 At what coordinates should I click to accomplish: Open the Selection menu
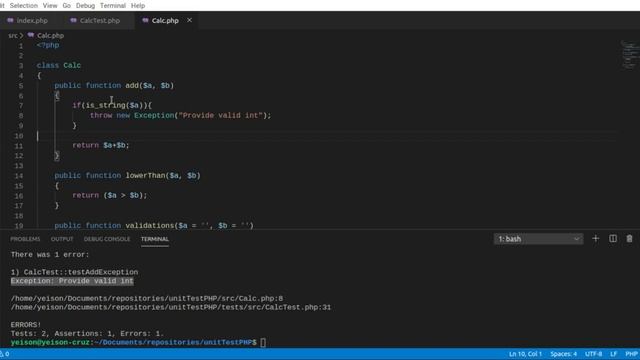(23, 6)
